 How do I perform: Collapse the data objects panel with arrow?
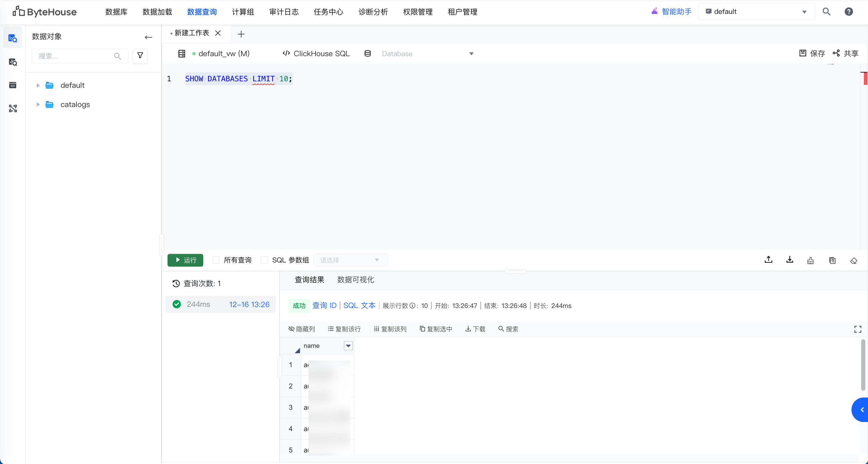pyautogui.click(x=148, y=37)
